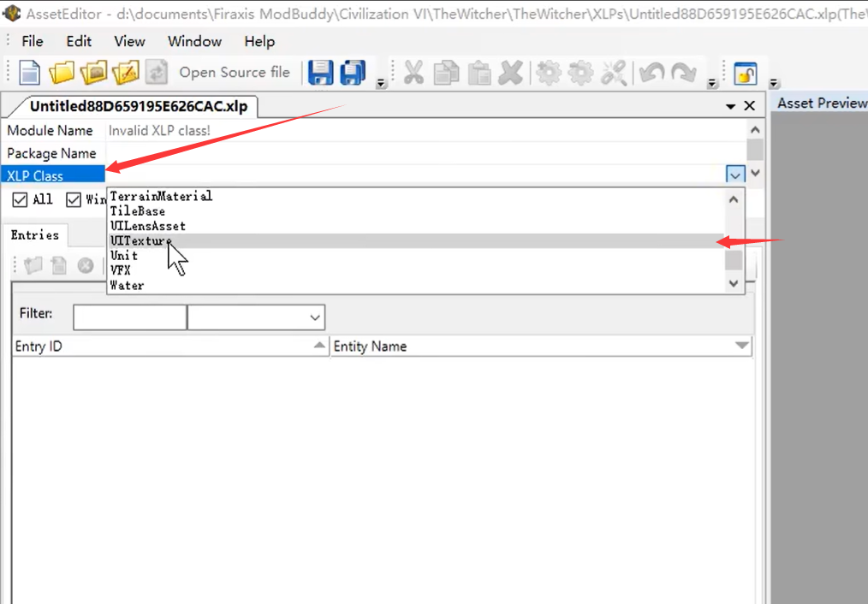Image resolution: width=868 pixels, height=604 pixels.
Task: Open the overflow arrow after the Save All icon
Action: point(381,83)
